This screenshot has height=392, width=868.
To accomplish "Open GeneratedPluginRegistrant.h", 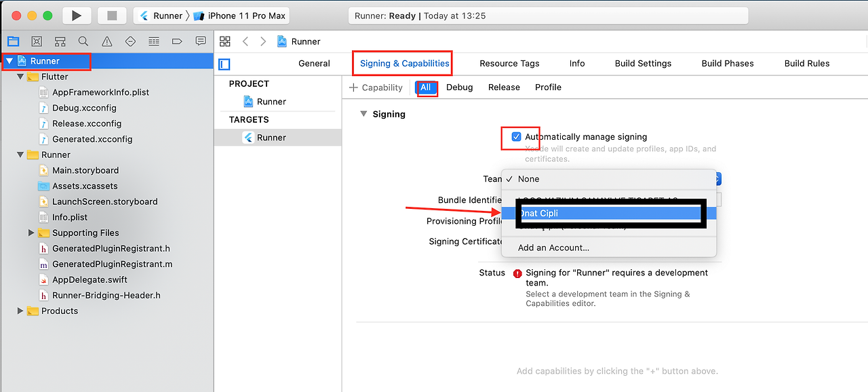I will 104,248.
